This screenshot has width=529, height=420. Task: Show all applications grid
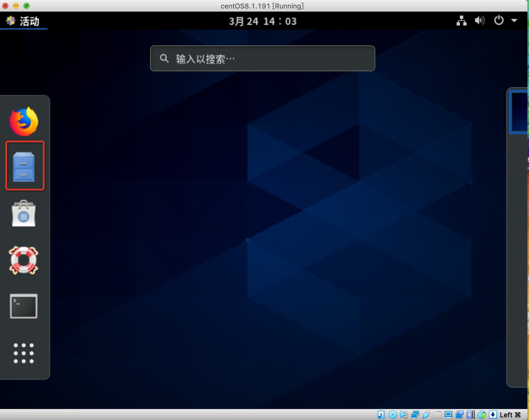(24, 353)
